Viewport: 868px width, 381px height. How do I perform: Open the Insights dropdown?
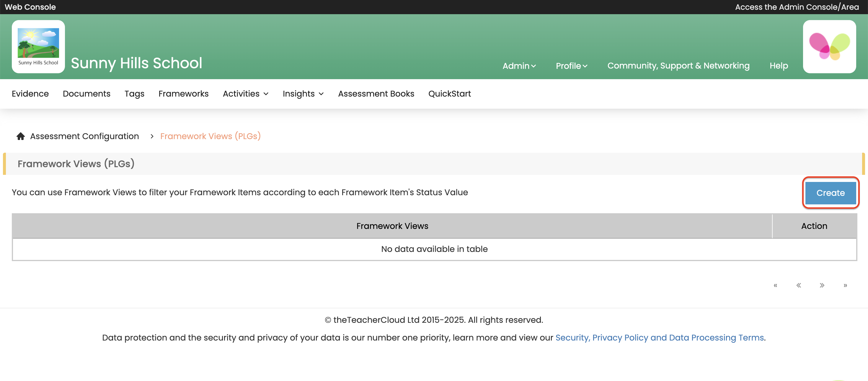tap(303, 94)
